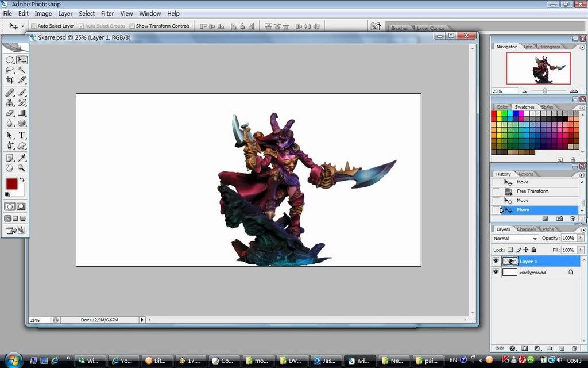Select the Type tool
Screen dimensions: 588x368
point(21,135)
